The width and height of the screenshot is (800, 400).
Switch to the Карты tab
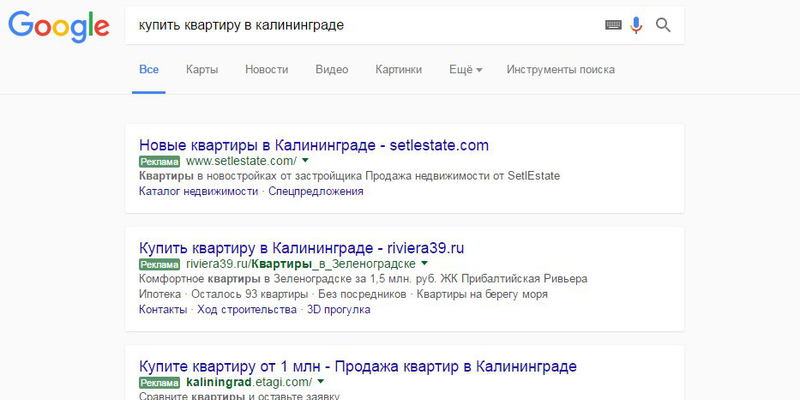pyautogui.click(x=202, y=70)
